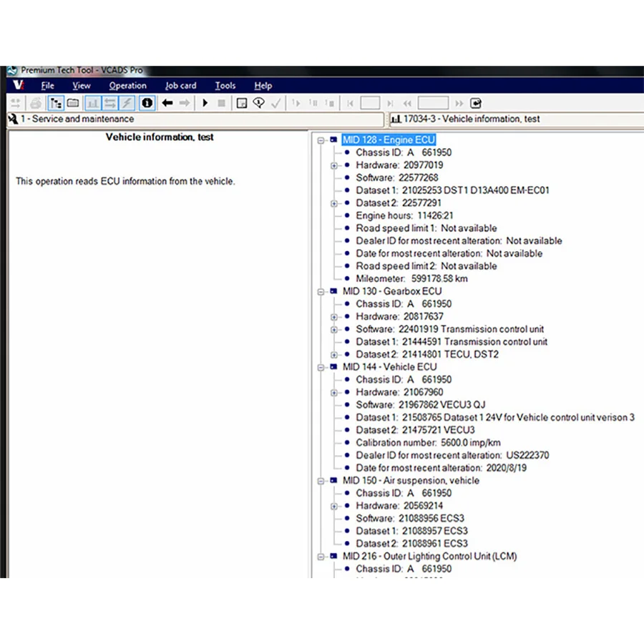Click the export icon at the toolbar's right end

(476, 103)
